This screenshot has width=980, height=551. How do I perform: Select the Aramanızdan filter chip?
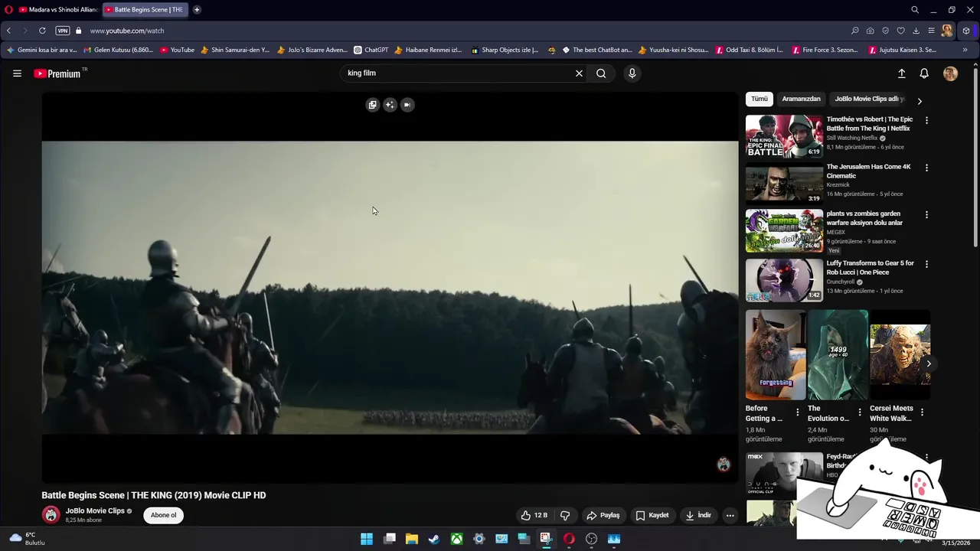(801, 99)
